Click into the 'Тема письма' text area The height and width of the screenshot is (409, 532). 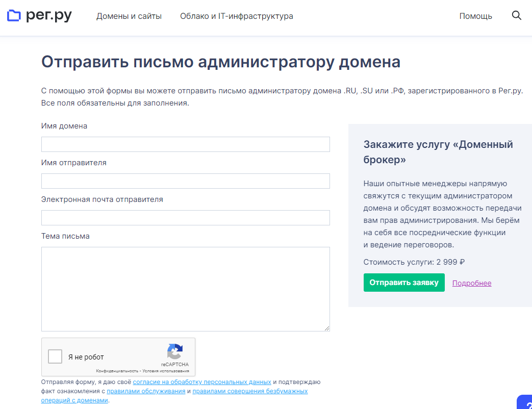pos(186,289)
